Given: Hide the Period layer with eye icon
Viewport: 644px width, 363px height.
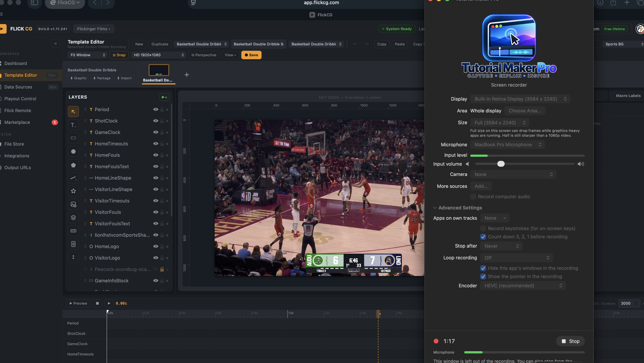Looking at the screenshot, I should 156,110.
